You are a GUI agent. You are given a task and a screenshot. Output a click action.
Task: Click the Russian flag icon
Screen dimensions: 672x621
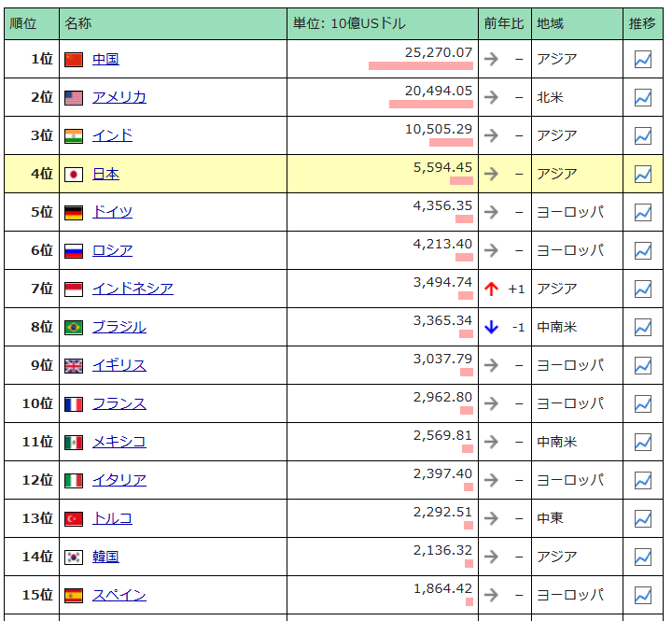(74, 251)
